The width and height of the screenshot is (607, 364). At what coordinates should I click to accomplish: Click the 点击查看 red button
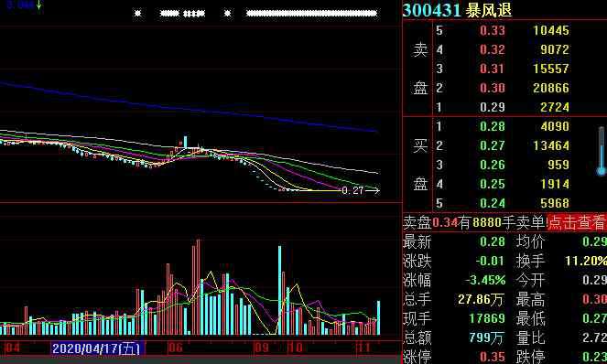[577, 222]
